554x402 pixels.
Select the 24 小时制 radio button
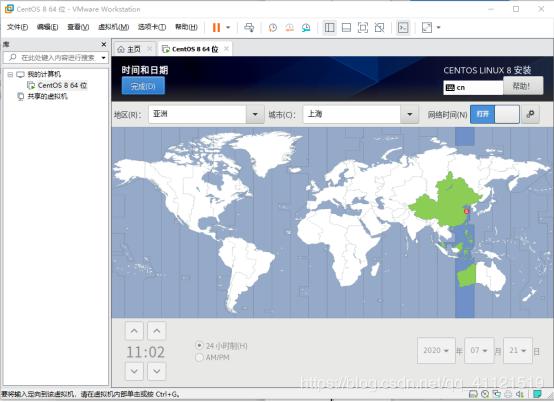pyautogui.click(x=199, y=345)
